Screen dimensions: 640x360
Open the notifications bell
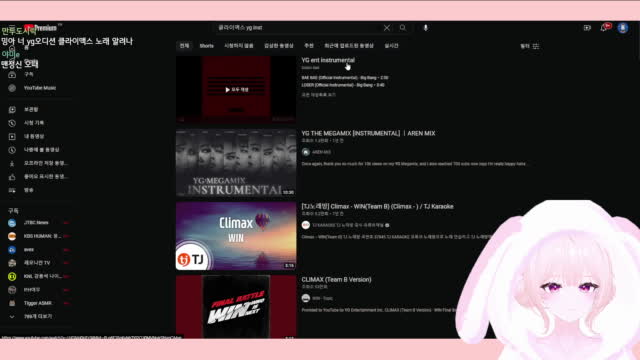(604, 28)
